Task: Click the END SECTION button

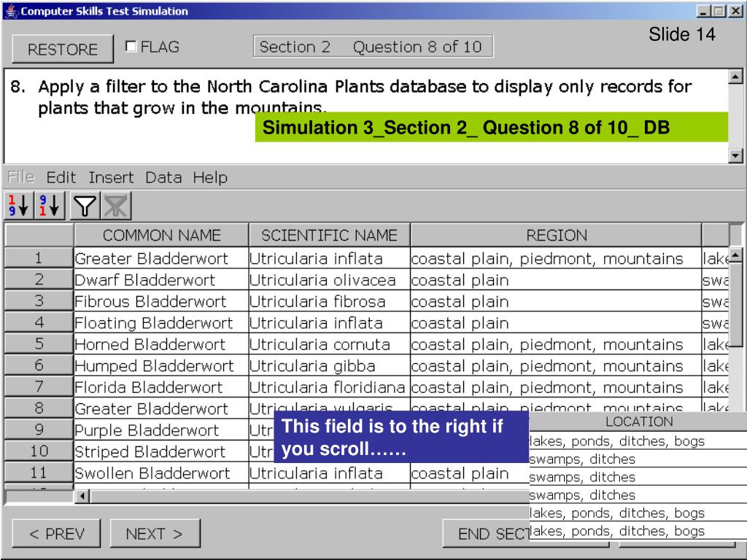Action: tap(487, 533)
